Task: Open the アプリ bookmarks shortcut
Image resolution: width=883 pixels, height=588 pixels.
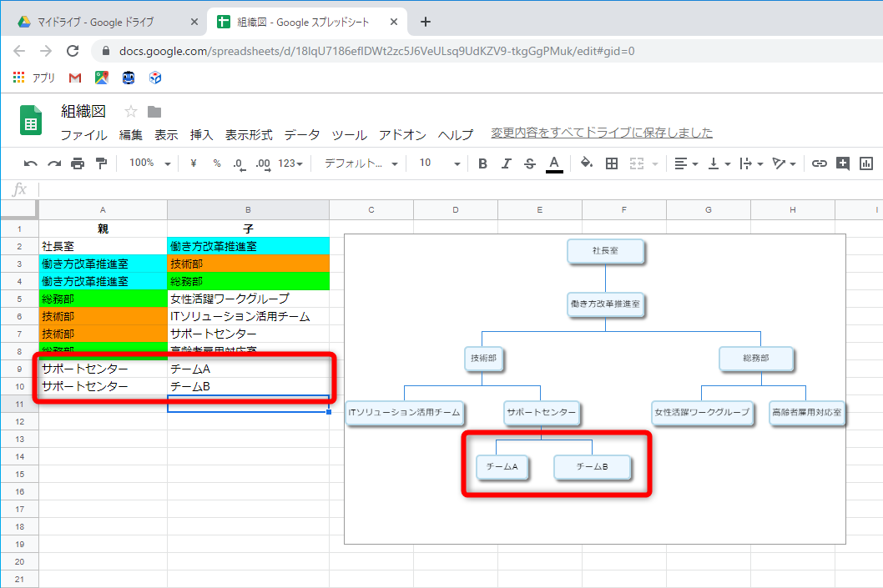Action: click(33, 78)
